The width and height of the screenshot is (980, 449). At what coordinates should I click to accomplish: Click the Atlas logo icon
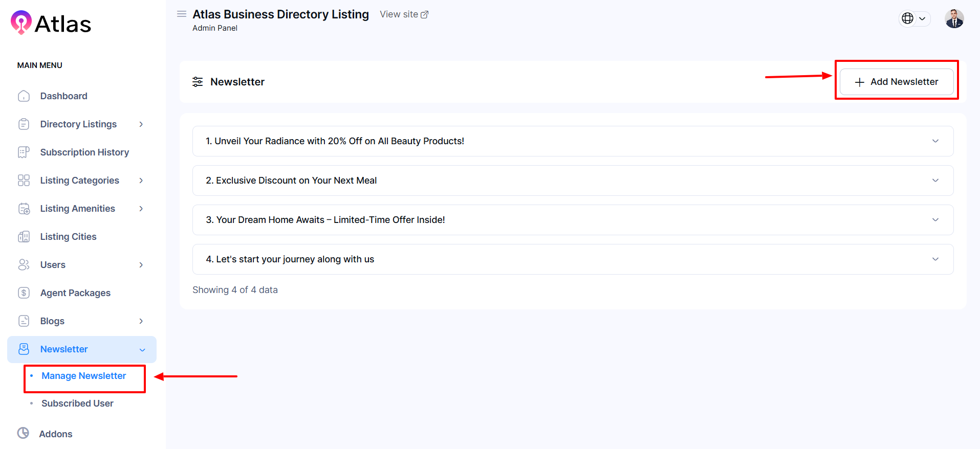tap(21, 23)
